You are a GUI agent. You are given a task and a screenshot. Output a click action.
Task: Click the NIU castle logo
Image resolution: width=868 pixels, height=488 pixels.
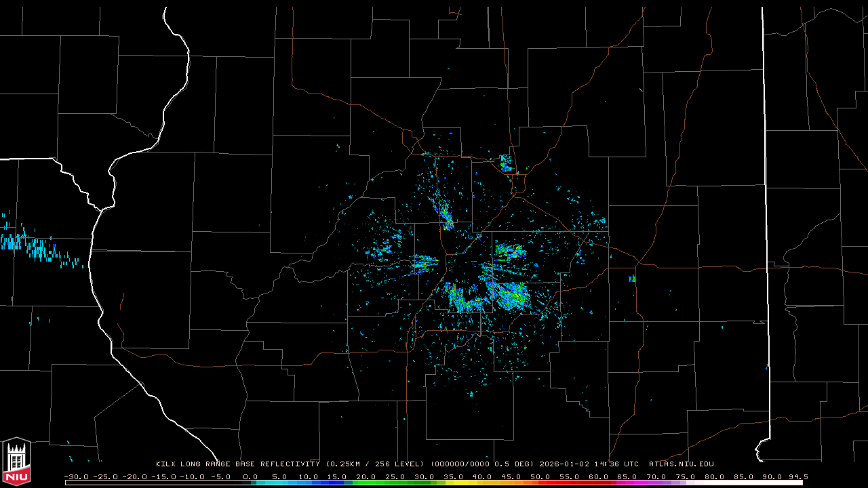click(16, 461)
